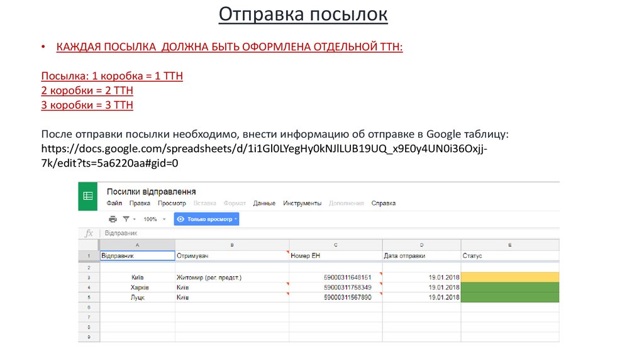Click the Житомир (рег. предст.) cell
The width and height of the screenshot is (644, 361).
click(231, 277)
